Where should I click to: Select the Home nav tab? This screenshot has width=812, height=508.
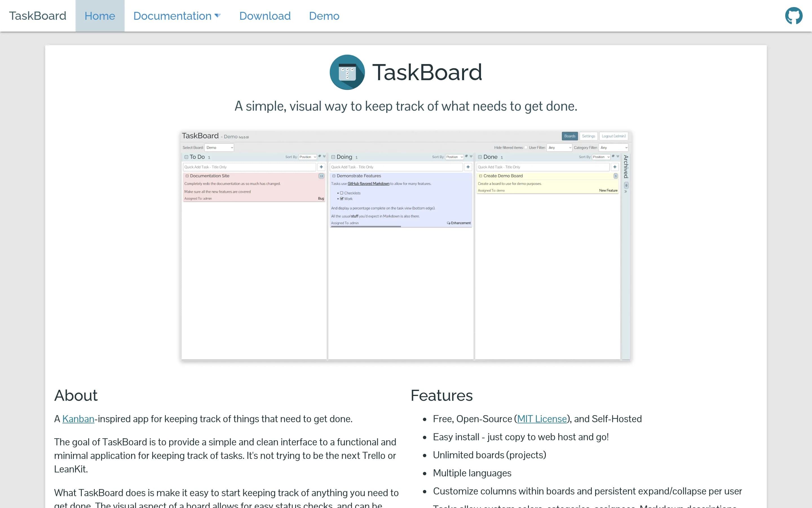pyautogui.click(x=100, y=16)
